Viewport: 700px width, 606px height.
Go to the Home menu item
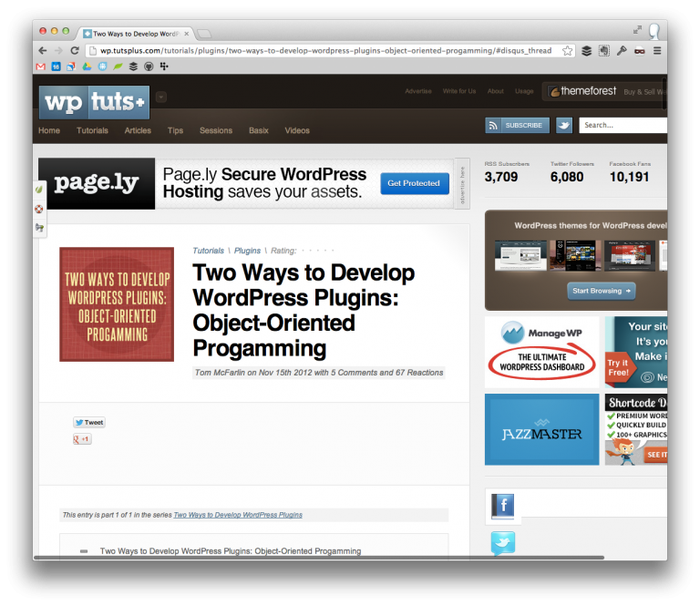49,130
